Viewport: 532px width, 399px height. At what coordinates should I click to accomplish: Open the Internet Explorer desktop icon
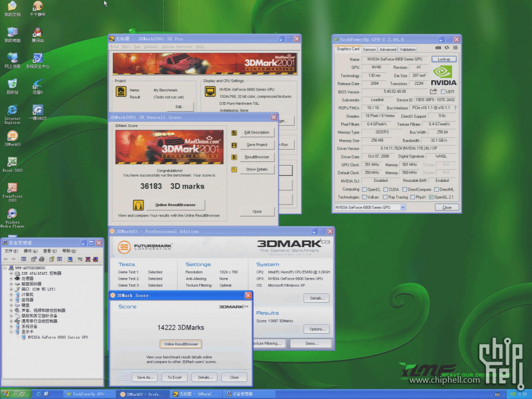(12, 114)
